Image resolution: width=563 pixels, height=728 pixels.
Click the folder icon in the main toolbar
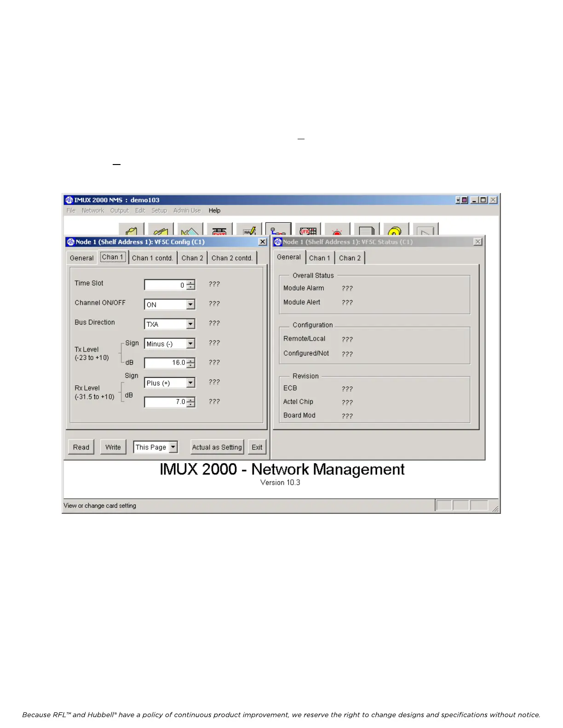[x=132, y=229]
